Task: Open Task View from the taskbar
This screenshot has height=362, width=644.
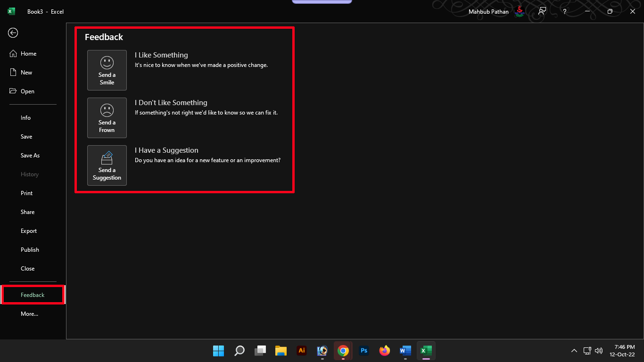Action: tap(260, 351)
